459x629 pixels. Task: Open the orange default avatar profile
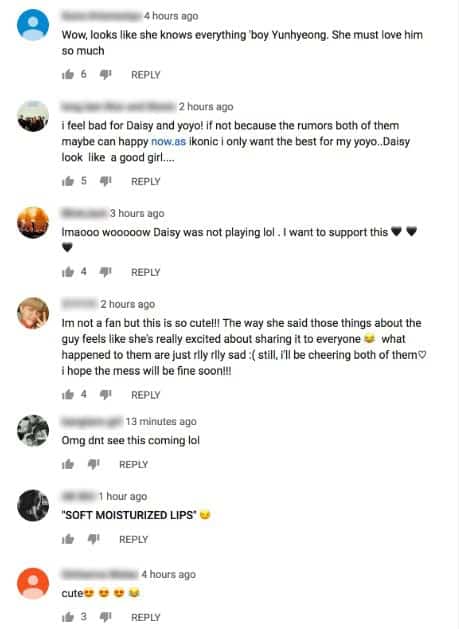[x=33, y=583]
